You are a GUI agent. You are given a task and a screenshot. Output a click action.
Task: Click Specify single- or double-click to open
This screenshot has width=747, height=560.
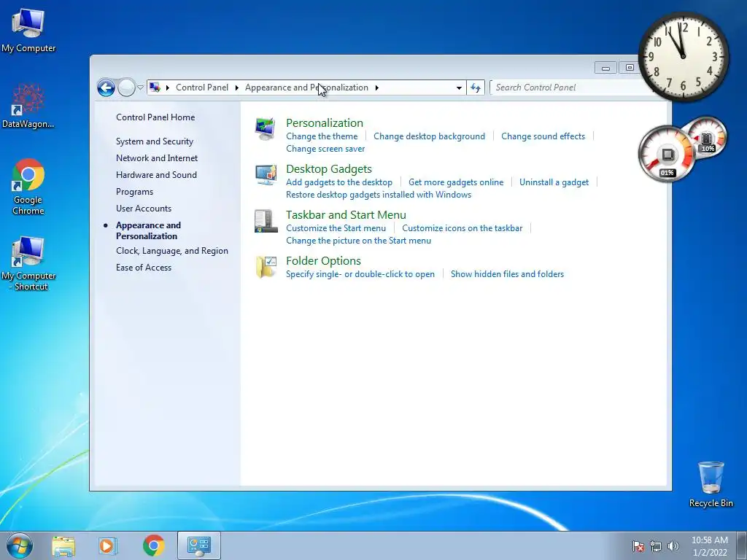point(360,274)
